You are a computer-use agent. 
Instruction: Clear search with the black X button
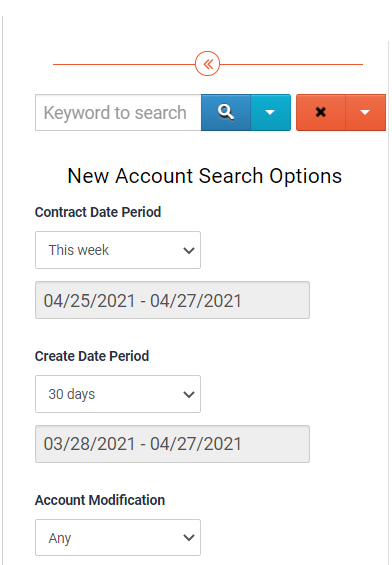click(x=321, y=112)
